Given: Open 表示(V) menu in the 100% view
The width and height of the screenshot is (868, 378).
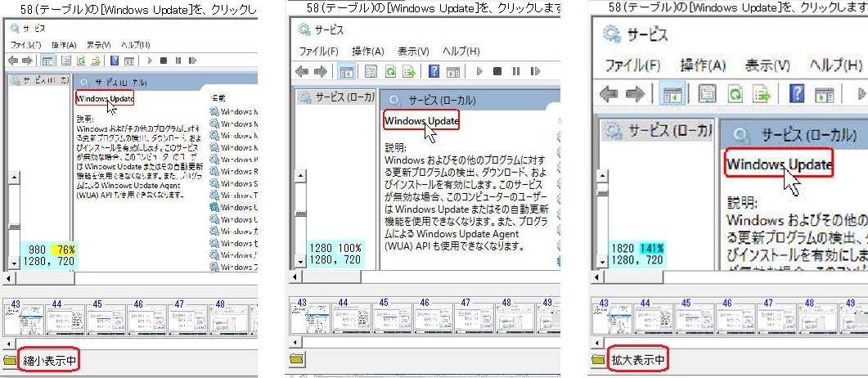Looking at the screenshot, I should [x=413, y=52].
